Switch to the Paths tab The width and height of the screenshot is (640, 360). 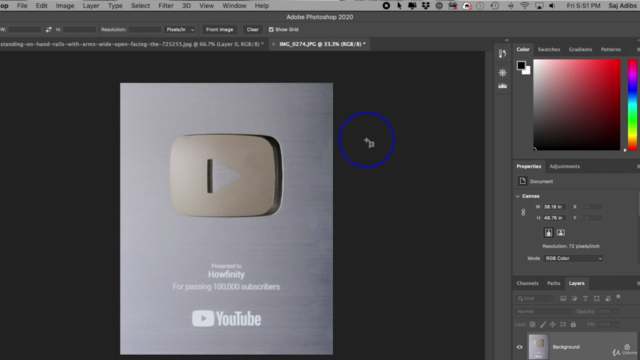(553, 283)
